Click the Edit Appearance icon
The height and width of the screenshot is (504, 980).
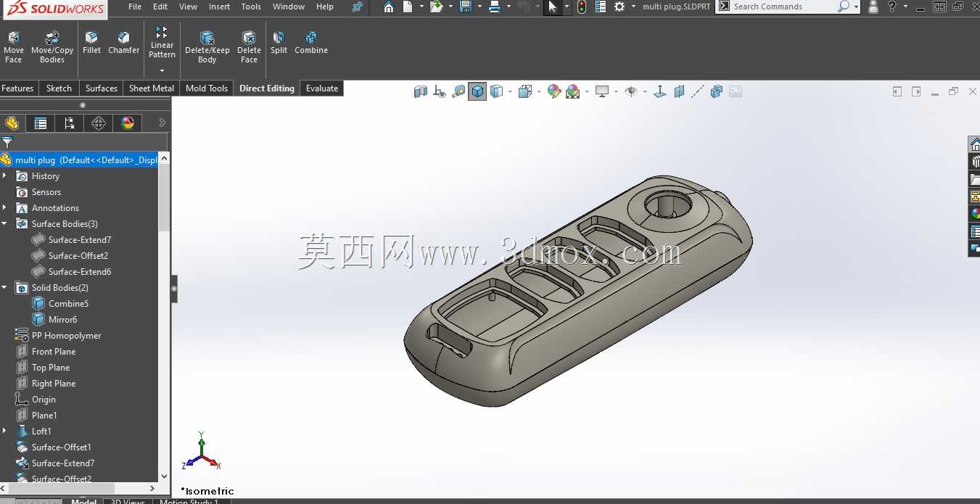click(x=554, y=91)
